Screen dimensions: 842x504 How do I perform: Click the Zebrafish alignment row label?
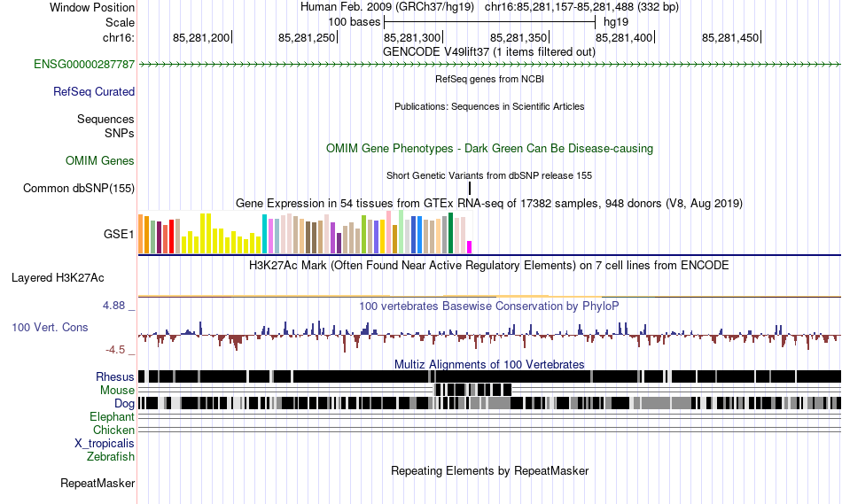point(111,457)
